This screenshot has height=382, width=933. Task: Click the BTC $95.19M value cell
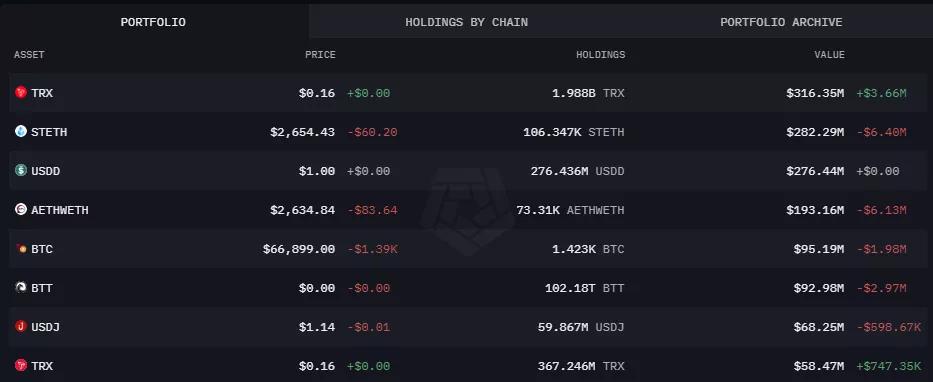tap(818, 249)
